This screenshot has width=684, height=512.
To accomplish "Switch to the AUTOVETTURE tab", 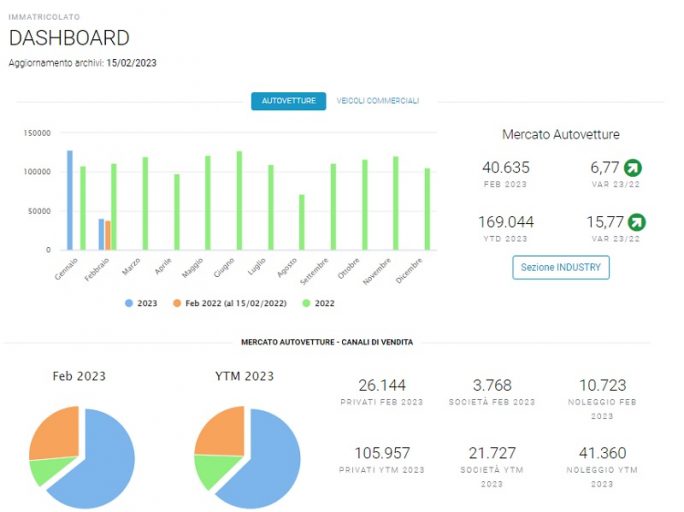I will point(288,101).
